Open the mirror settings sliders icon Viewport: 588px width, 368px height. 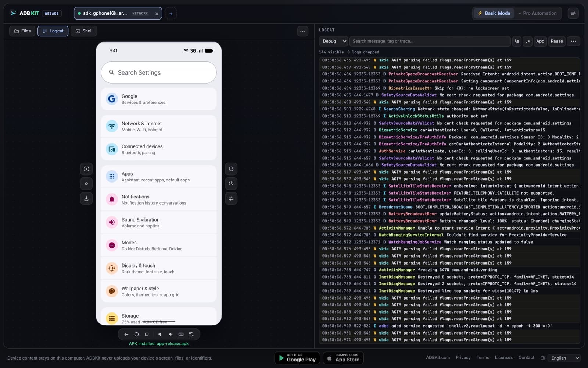pyautogui.click(x=231, y=198)
